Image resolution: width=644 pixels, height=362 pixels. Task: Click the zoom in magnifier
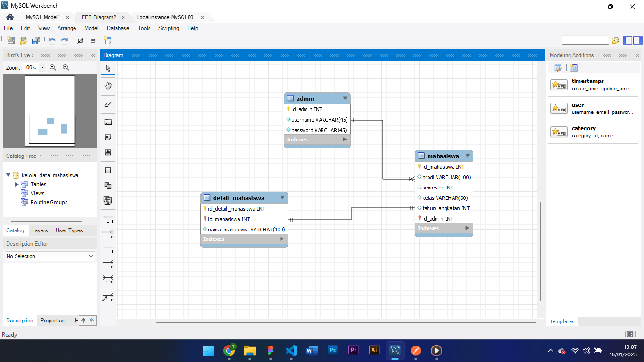[x=53, y=67]
